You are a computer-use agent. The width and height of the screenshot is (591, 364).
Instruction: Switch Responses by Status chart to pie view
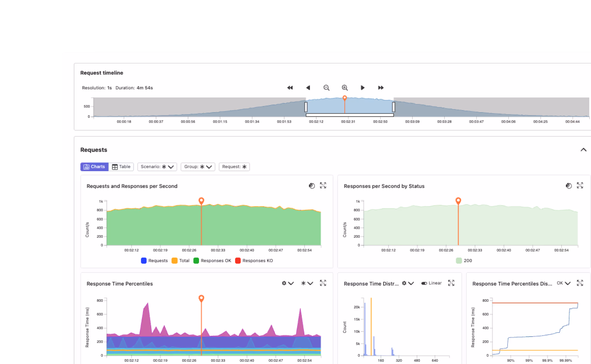tap(569, 186)
